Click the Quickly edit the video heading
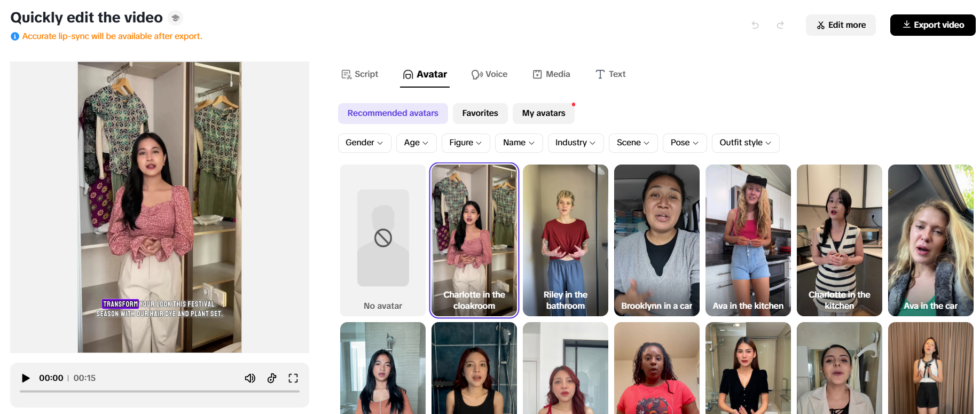The height and width of the screenshot is (414, 980). click(x=87, y=18)
